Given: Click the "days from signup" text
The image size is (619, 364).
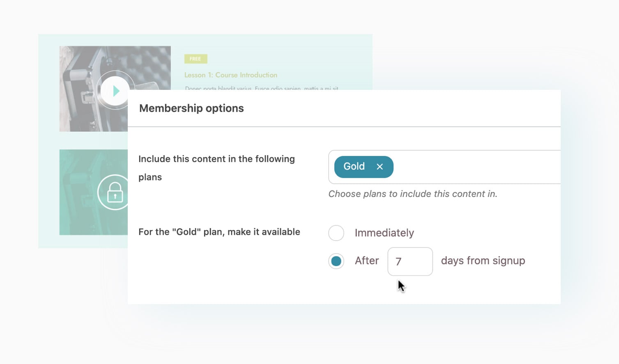Looking at the screenshot, I should click(x=483, y=261).
